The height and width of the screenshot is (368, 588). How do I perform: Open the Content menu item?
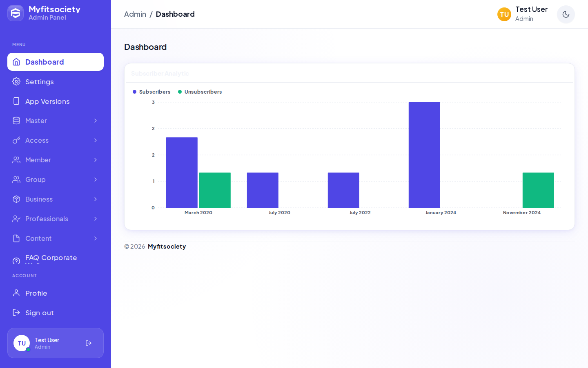click(56, 238)
